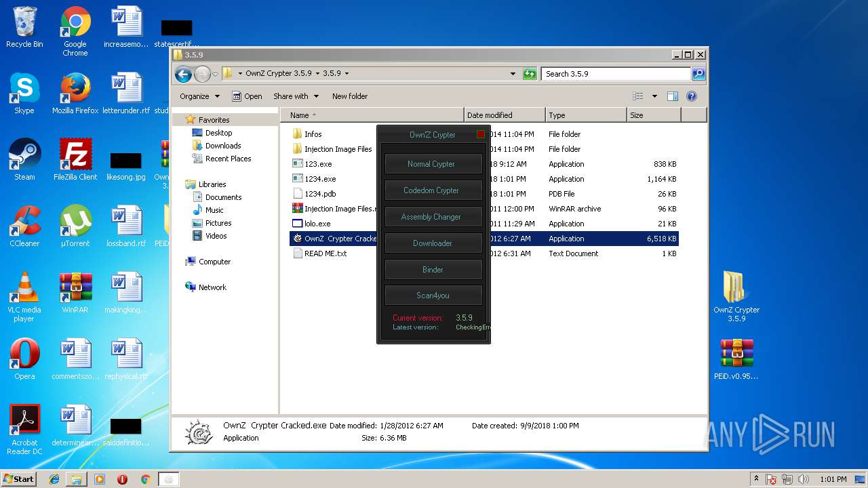Click the Forward arrow in Explorer
Screen dimensions: 868x488
coord(202,74)
